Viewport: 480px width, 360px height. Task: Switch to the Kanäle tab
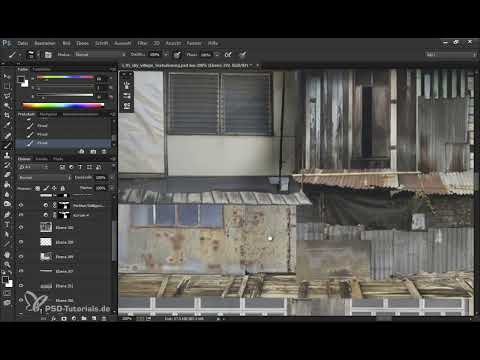point(42,159)
